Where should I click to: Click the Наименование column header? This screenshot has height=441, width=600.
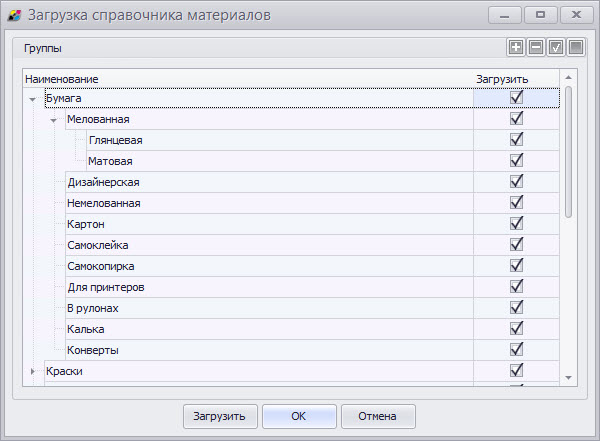62,79
